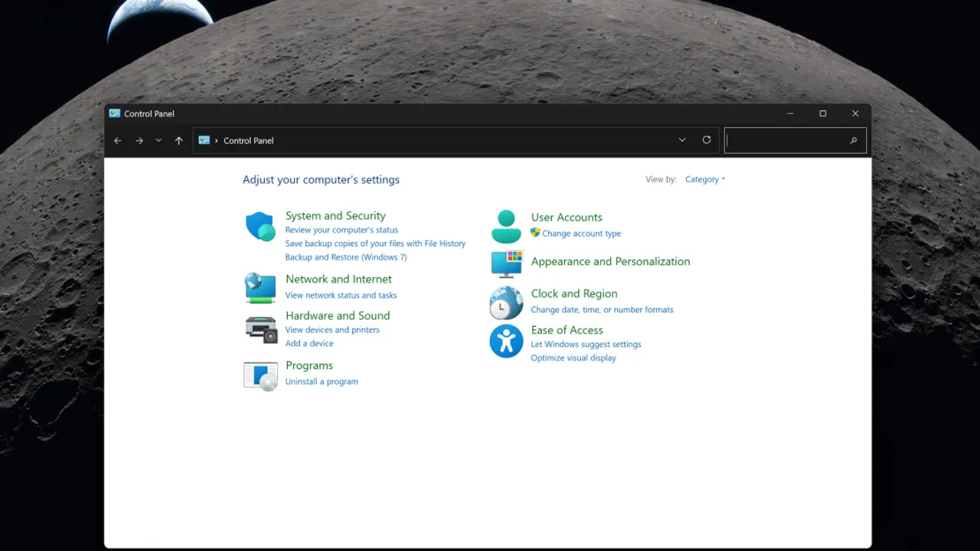
Task: Click the Control Panel search box
Action: click(787, 141)
